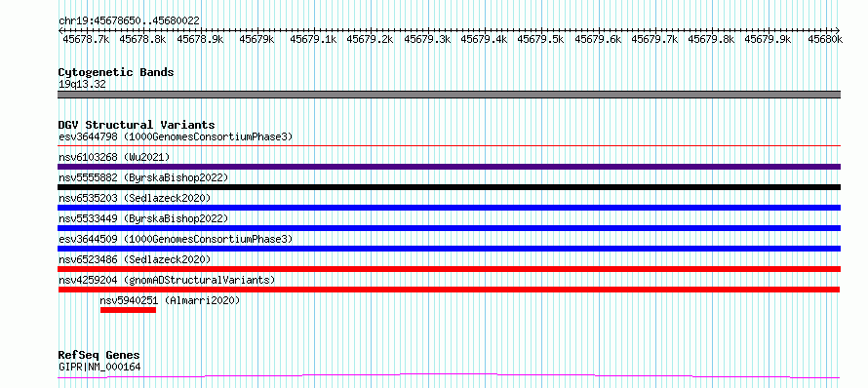Click the blue nsv5533449 variant bar
The image size is (868, 388).
point(449,228)
